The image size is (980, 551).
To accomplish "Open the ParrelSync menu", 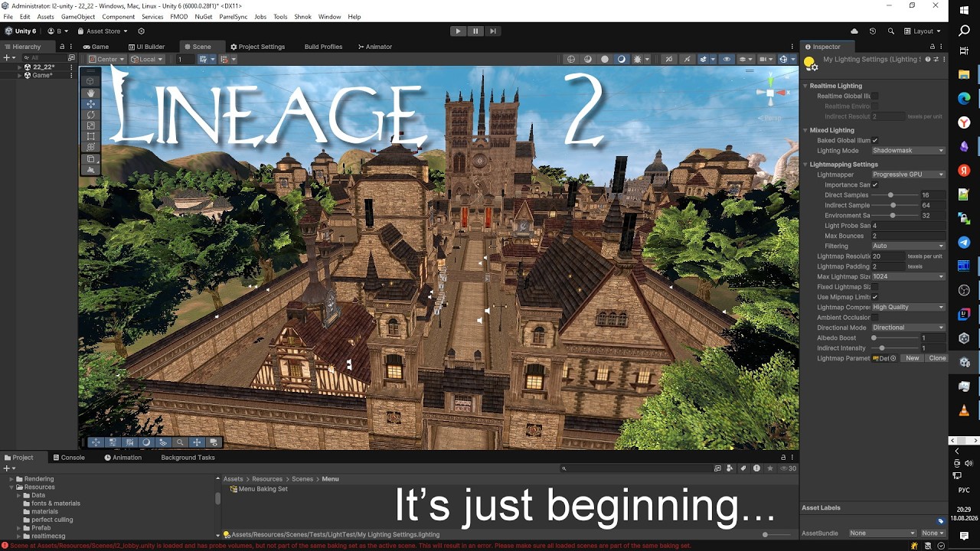I will click(233, 17).
